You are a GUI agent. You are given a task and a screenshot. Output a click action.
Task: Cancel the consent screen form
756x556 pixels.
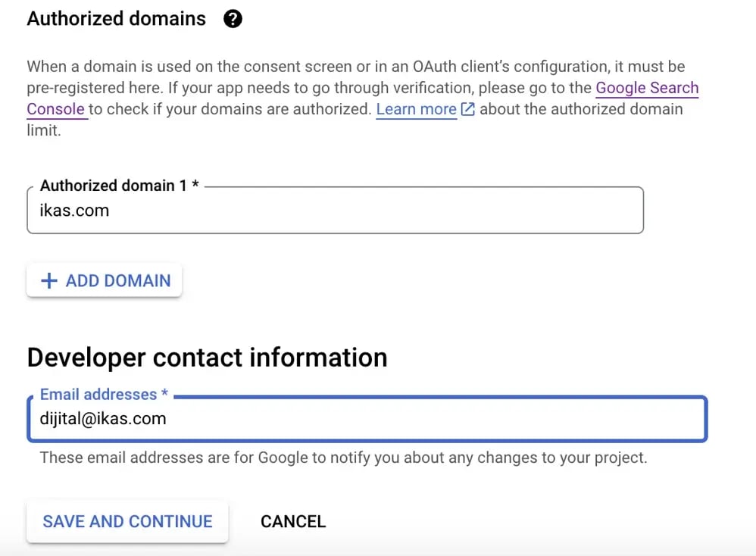293,521
